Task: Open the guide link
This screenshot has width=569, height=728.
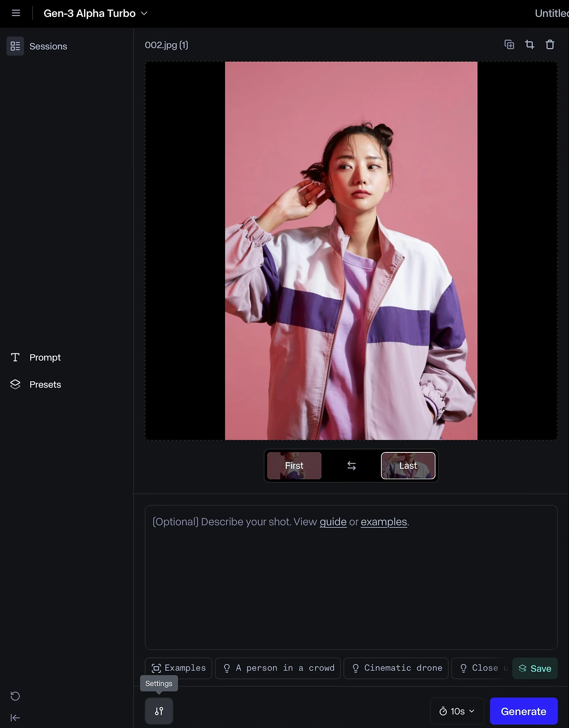Action: click(x=333, y=522)
